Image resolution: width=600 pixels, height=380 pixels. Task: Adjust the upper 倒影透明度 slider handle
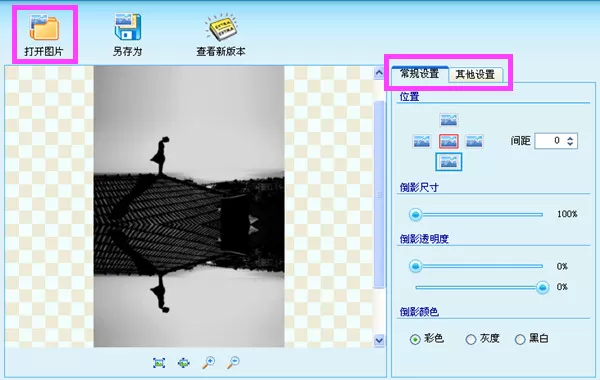pos(415,266)
